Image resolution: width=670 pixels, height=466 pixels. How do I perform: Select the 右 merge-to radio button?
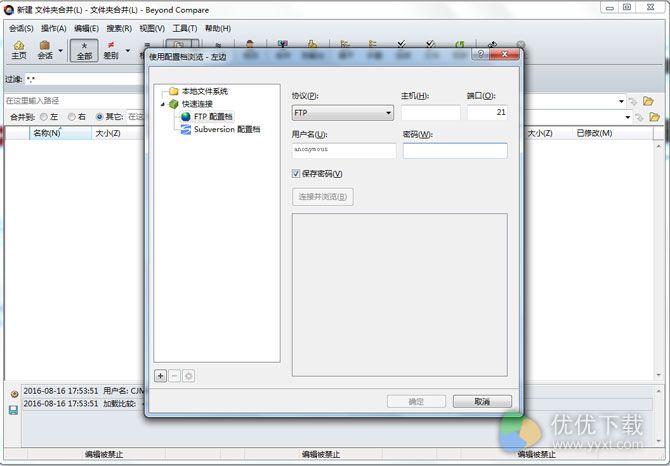[71, 117]
